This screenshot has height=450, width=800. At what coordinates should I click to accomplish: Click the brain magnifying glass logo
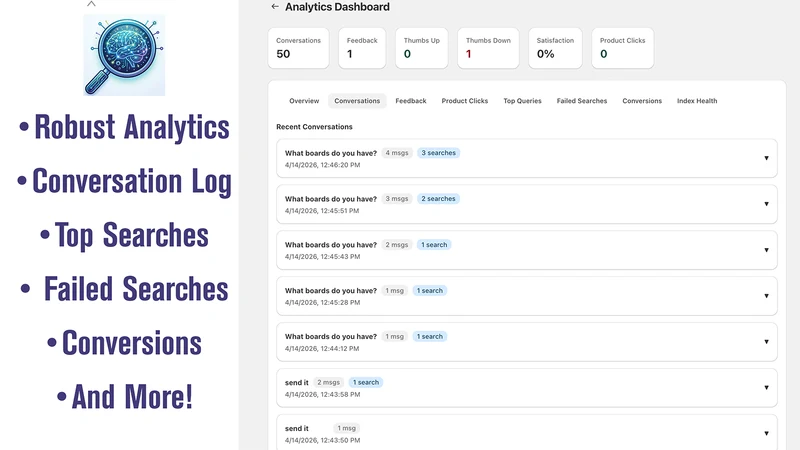coord(124,55)
